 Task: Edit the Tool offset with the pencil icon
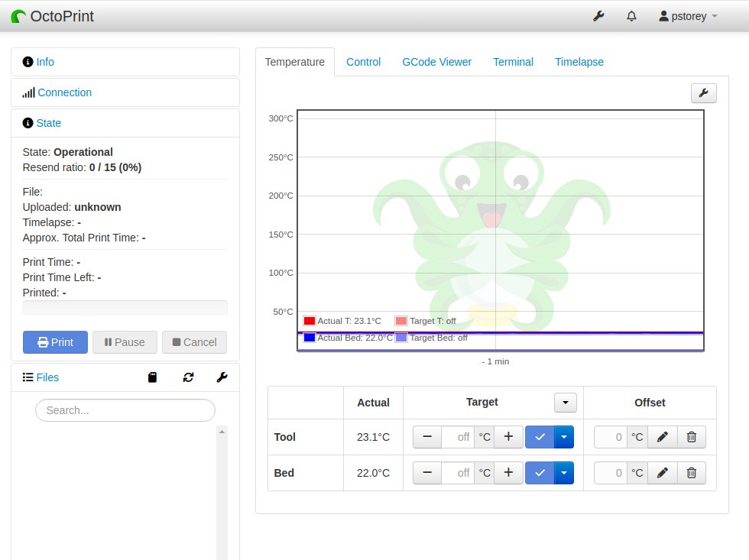tap(662, 437)
